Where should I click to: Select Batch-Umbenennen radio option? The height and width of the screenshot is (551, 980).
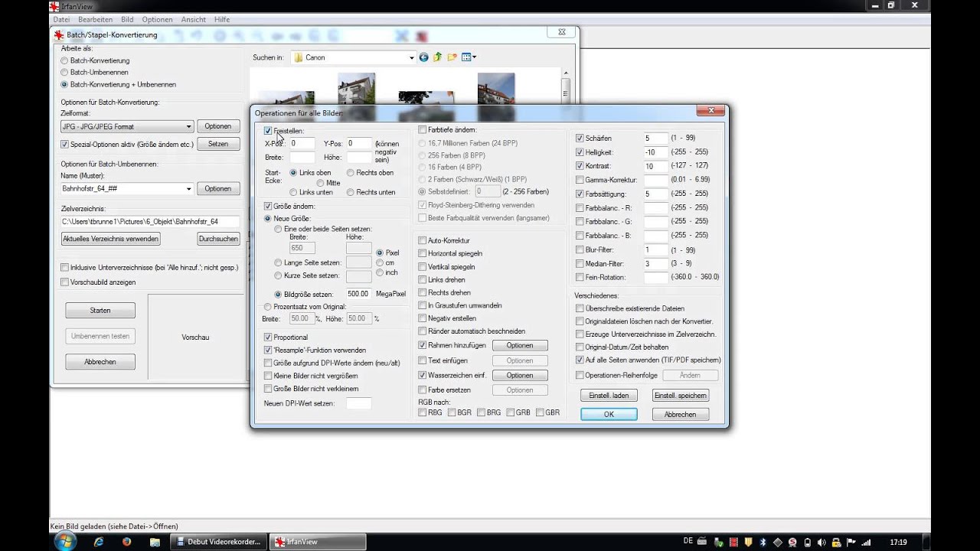coord(64,72)
